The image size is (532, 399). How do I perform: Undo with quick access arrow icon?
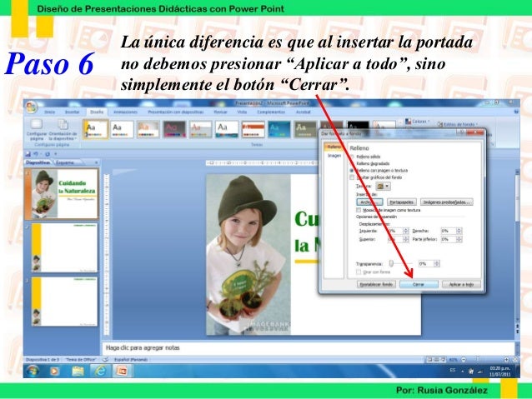36,154
